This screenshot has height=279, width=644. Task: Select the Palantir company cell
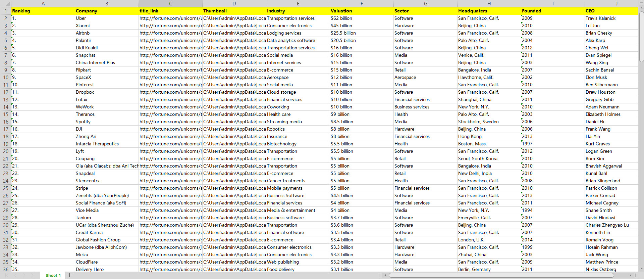107,40
